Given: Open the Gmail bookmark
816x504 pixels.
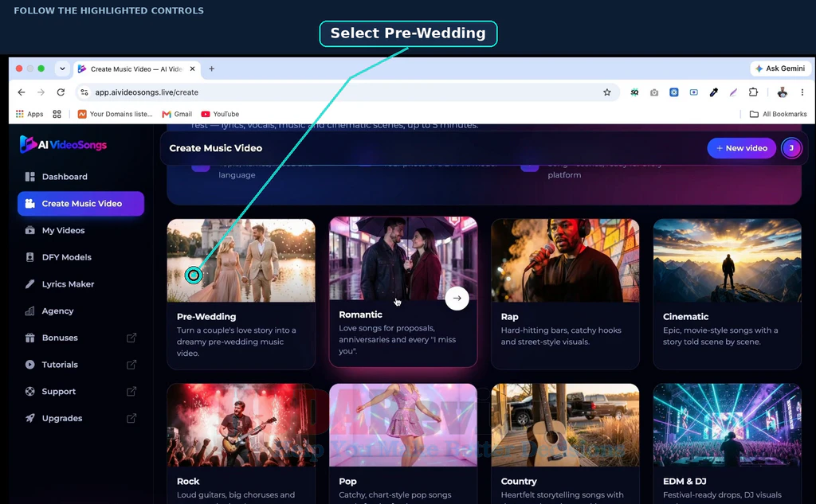Looking at the screenshot, I should click(177, 114).
